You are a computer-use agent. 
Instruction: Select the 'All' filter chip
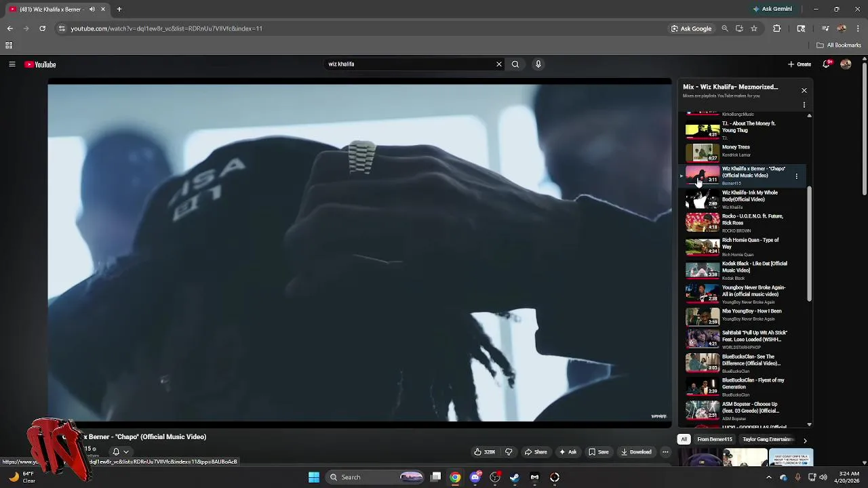(684, 439)
